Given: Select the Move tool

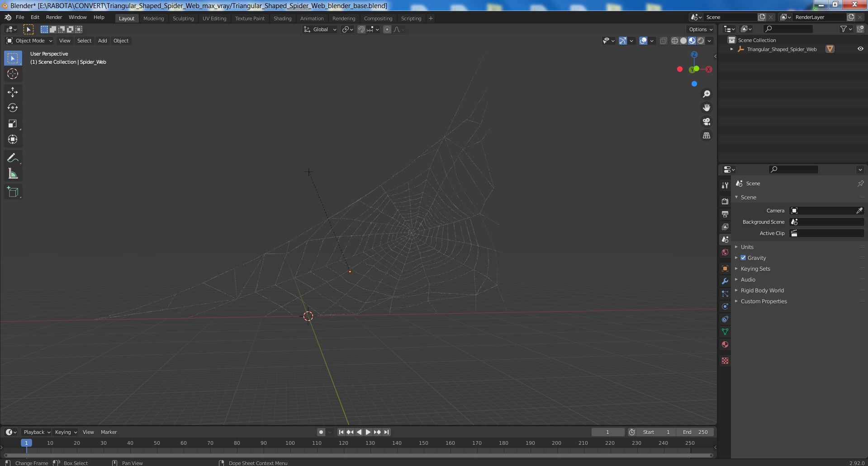Looking at the screenshot, I should tap(13, 92).
